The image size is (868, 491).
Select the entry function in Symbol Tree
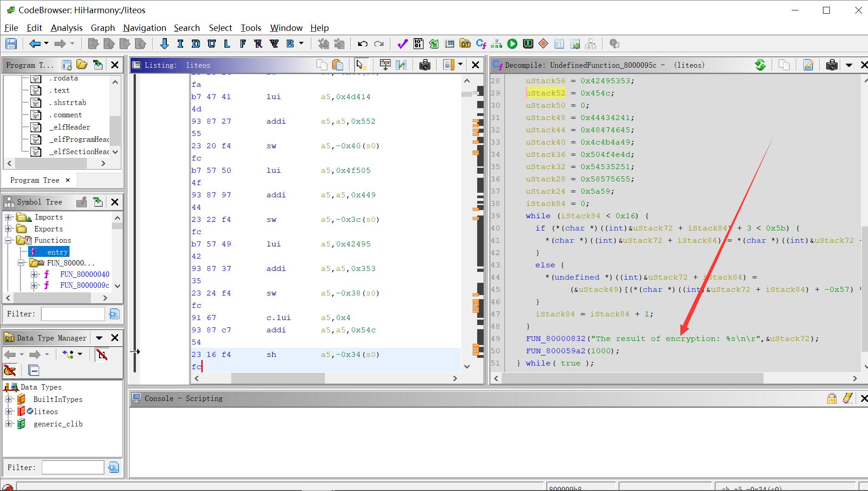tap(57, 252)
